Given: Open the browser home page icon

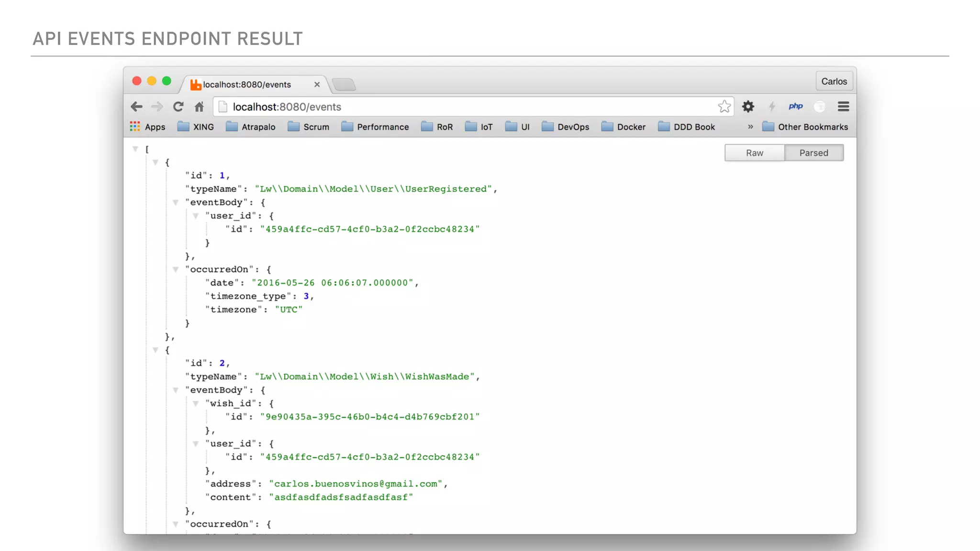Looking at the screenshot, I should tap(199, 107).
